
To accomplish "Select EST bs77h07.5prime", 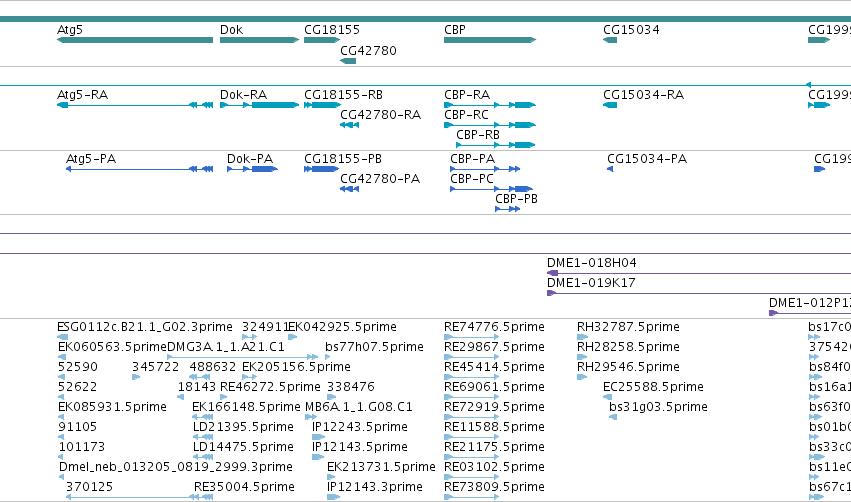I will pyautogui.click(x=328, y=357).
